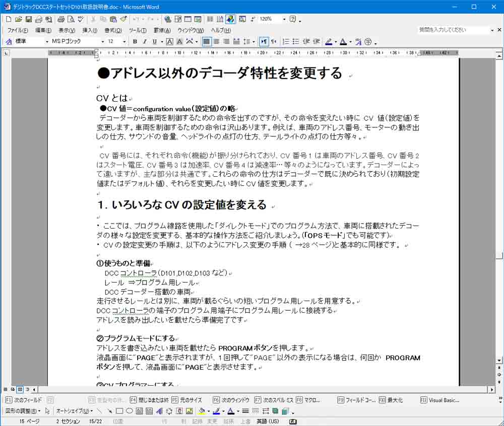Viewport: 504px width, 426px height.
Task: Click the Insert Table icon
Action: coord(187,20)
